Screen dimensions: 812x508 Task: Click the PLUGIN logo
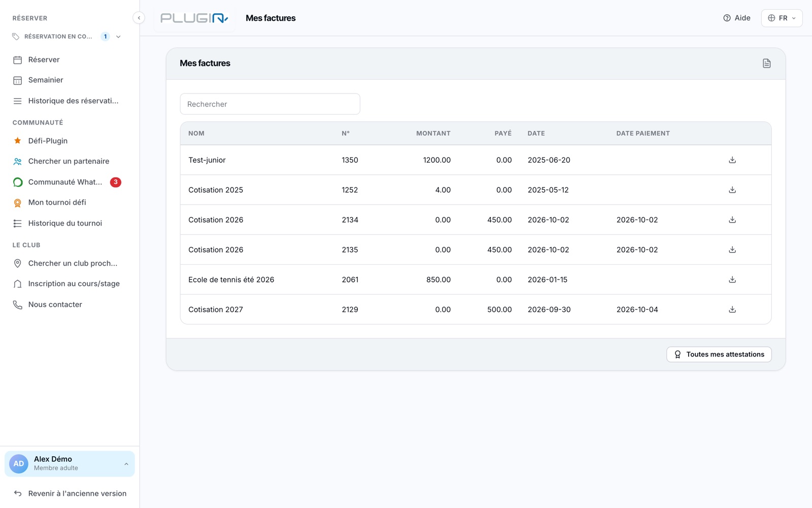194,18
